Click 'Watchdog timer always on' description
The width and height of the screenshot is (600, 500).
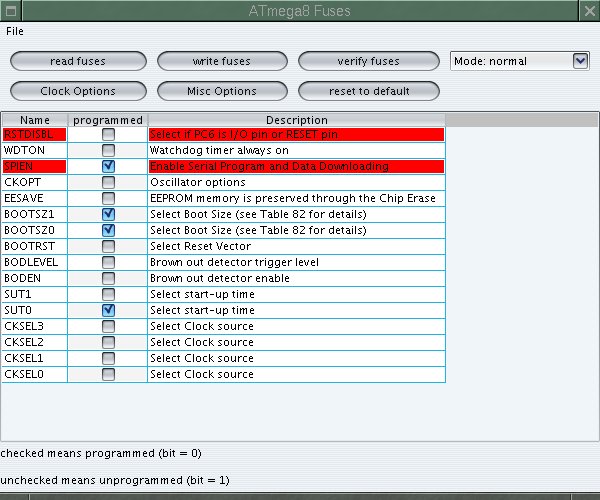pyautogui.click(x=297, y=150)
